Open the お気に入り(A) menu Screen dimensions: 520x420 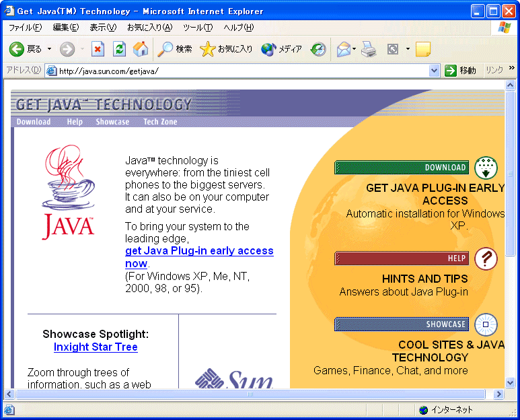pyautogui.click(x=150, y=28)
